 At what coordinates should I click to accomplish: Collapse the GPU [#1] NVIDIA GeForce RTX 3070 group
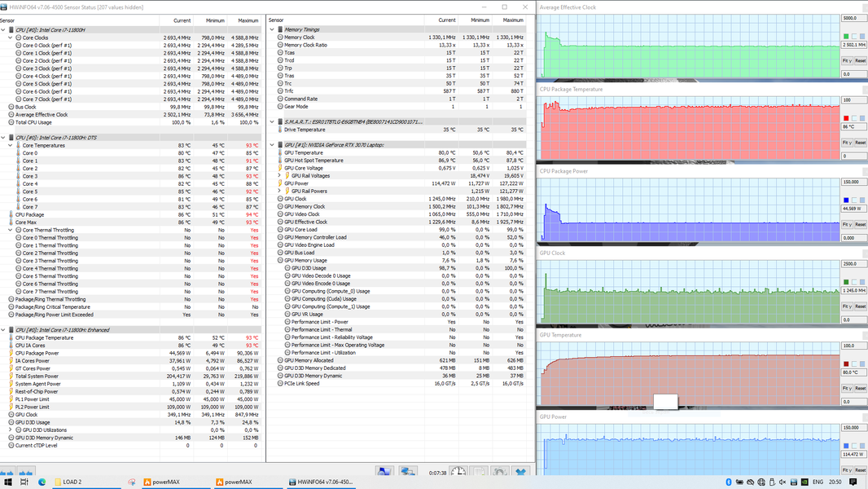click(x=272, y=145)
